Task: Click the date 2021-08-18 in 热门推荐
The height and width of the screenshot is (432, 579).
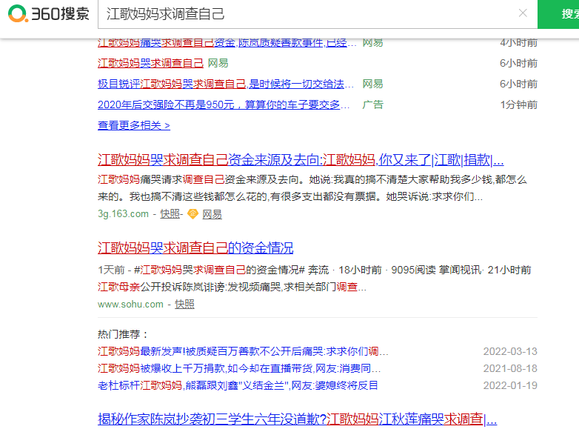Action: 510,368
